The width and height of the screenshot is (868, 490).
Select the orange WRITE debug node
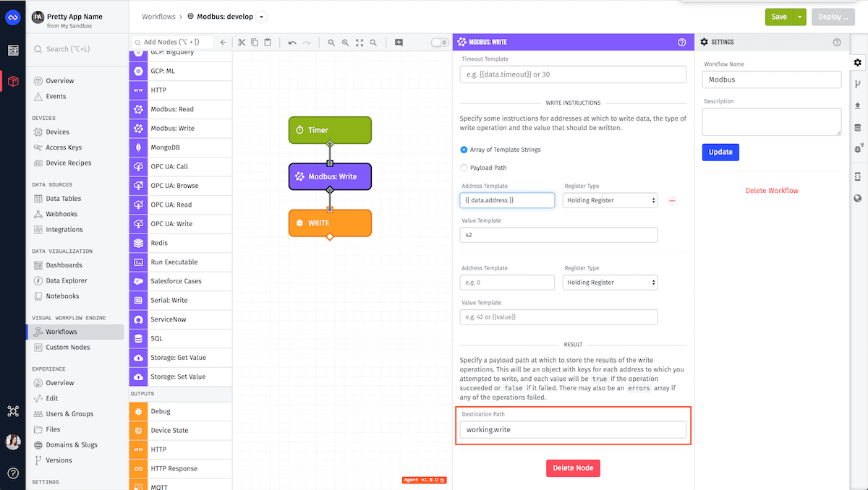point(330,223)
